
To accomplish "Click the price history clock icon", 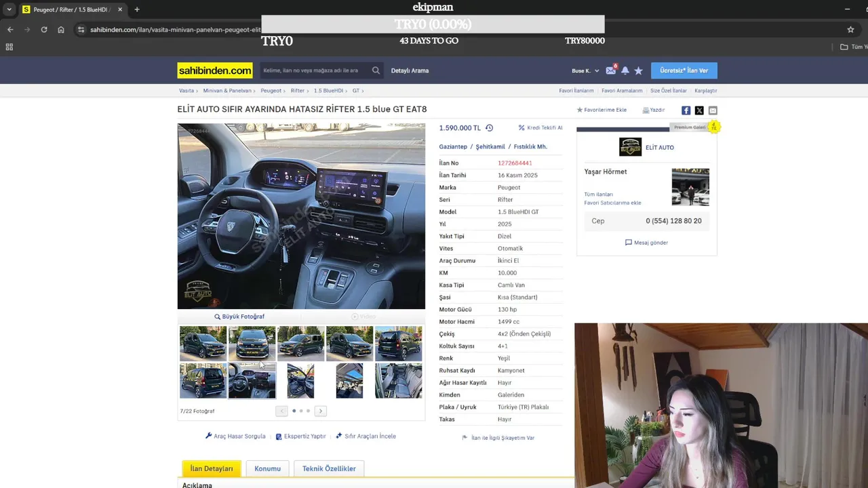I will [489, 127].
